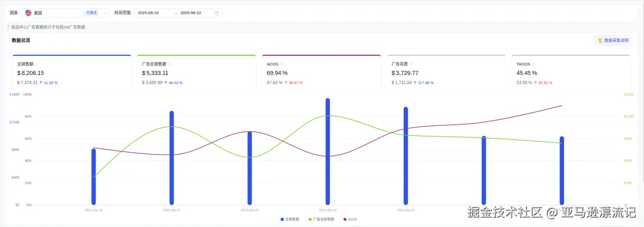Toggle ACOS series in chart legend

coord(350,219)
